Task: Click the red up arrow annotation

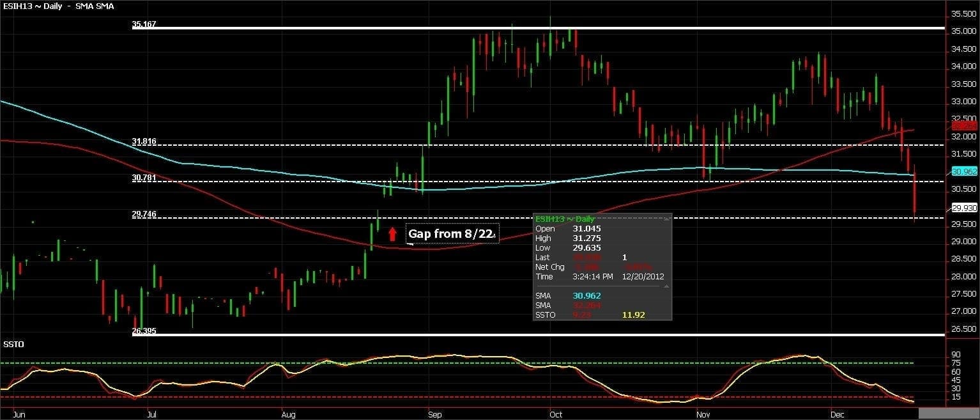Action: pos(392,233)
